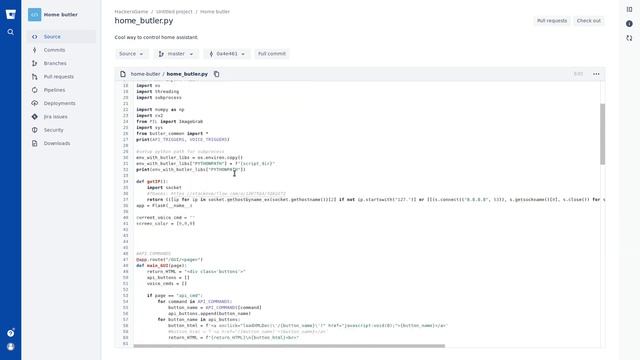Open Security in the repository sidebar

coord(62,130)
